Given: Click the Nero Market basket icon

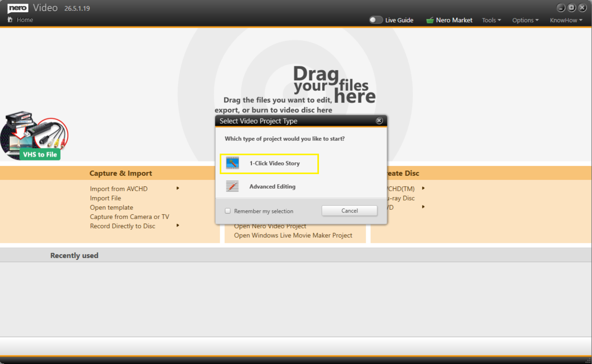Looking at the screenshot, I should (x=430, y=20).
